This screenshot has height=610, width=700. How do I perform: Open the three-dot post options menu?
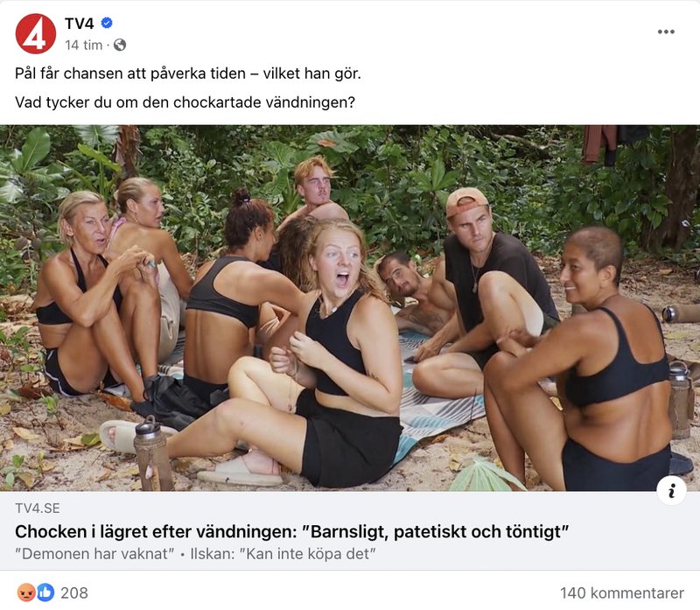click(x=666, y=32)
